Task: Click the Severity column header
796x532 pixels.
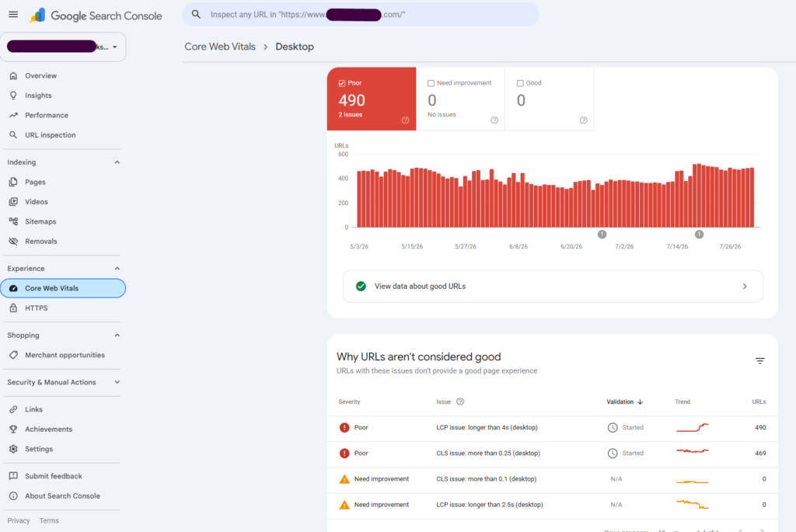Action: pos(349,402)
